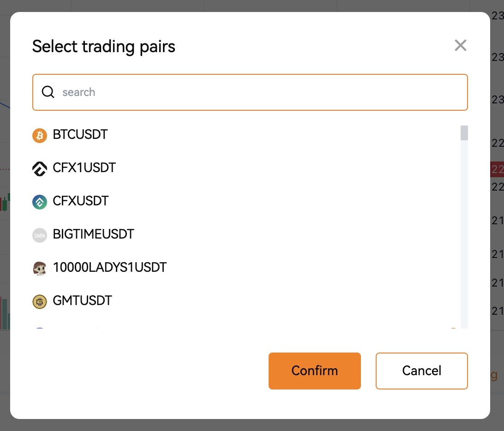Image resolution: width=504 pixels, height=431 pixels.
Task: Click the gray BIGTIMEUSDT placeholder icon
Action: click(x=40, y=235)
